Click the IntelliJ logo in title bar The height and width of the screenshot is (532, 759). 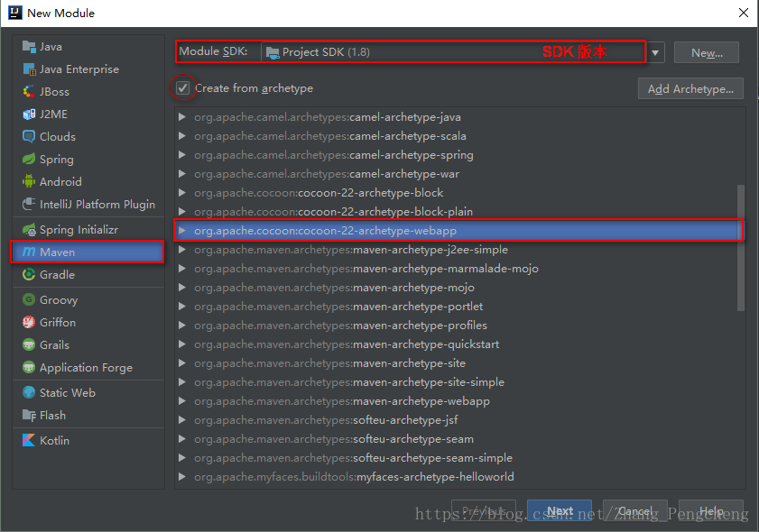[x=15, y=13]
